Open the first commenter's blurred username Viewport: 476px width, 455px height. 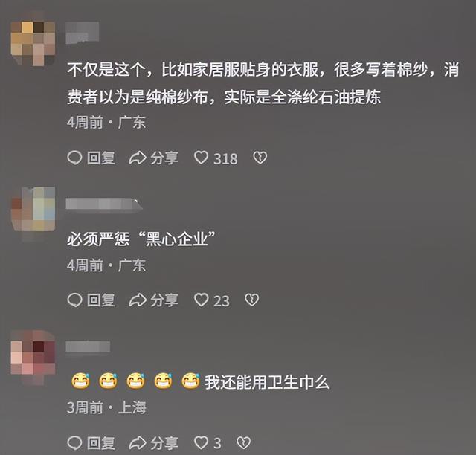click(83, 32)
